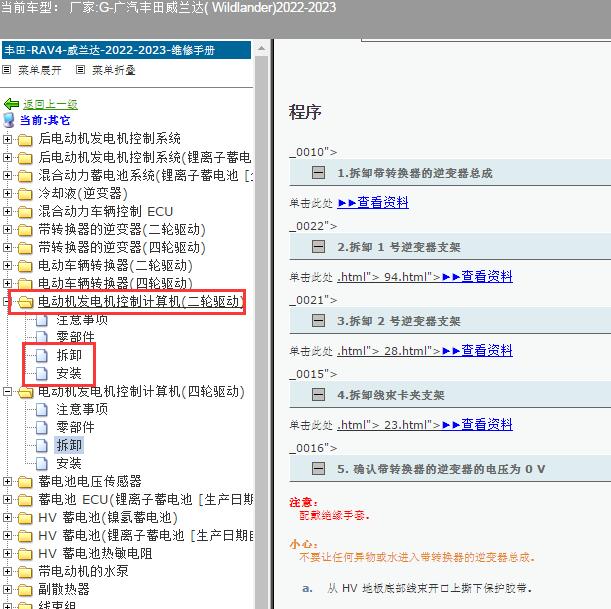Open the 电动机发电机控制计算机(二轮驱动) folder label
This screenshot has height=609, width=611.
click(x=141, y=302)
